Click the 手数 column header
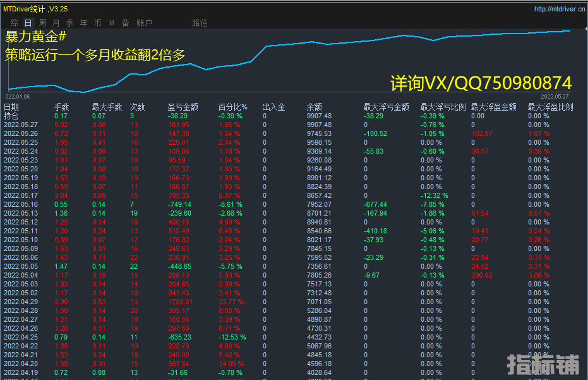 tap(61, 107)
